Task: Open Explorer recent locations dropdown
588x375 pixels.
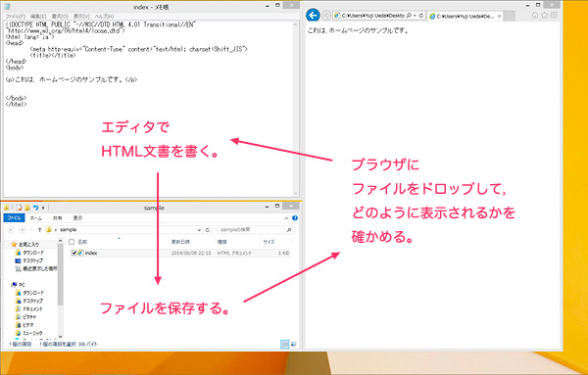Action: [30, 230]
